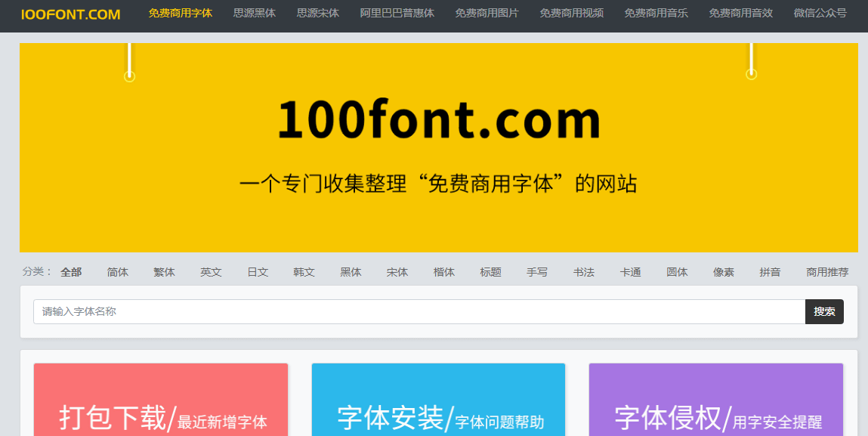Filter fonts by 简体 category
Image resolution: width=868 pixels, height=436 pixels.
click(x=118, y=271)
